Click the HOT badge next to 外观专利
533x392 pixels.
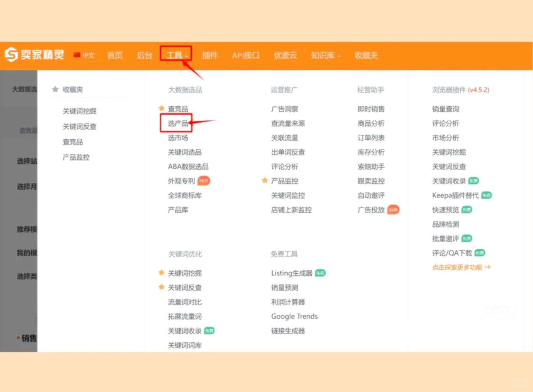[x=204, y=180]
